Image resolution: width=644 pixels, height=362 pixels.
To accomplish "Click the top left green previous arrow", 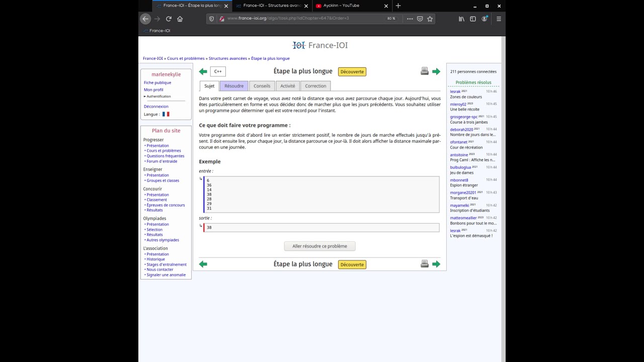I will 203,71.
